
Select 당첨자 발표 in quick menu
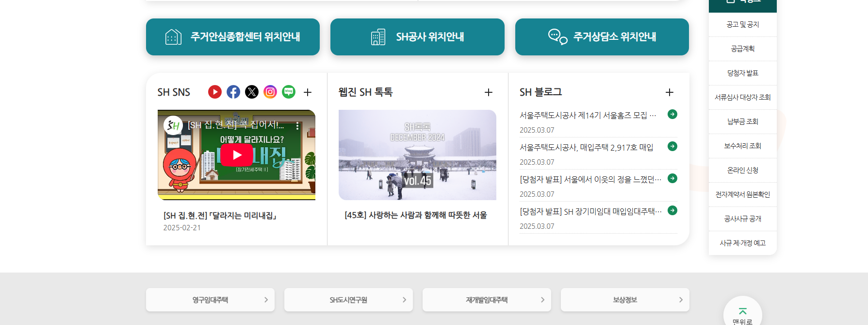coord(743,73)
